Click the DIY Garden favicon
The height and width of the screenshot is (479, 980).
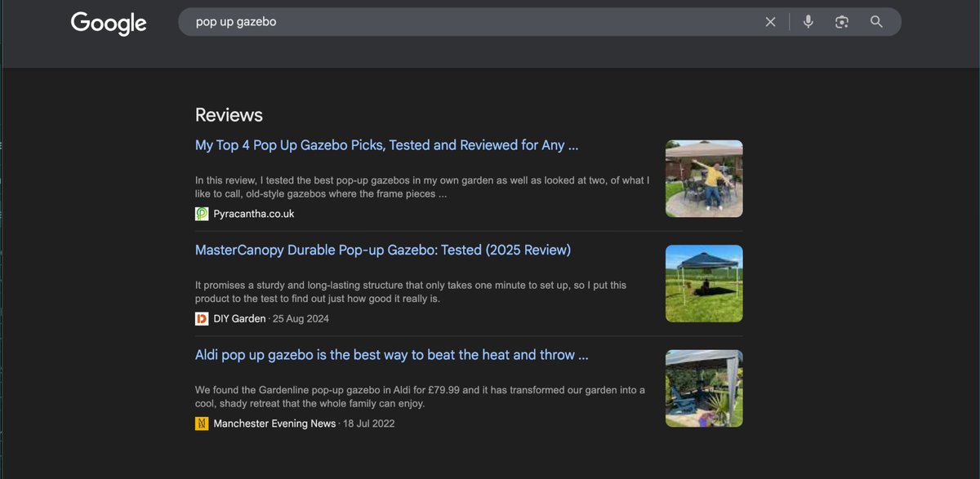click(x=202, y=318)
